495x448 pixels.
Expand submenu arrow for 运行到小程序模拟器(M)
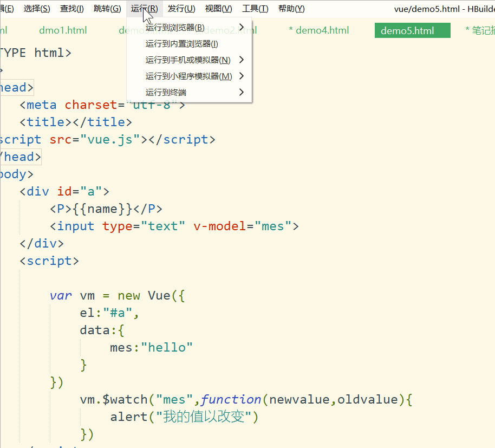pos(242,76)
